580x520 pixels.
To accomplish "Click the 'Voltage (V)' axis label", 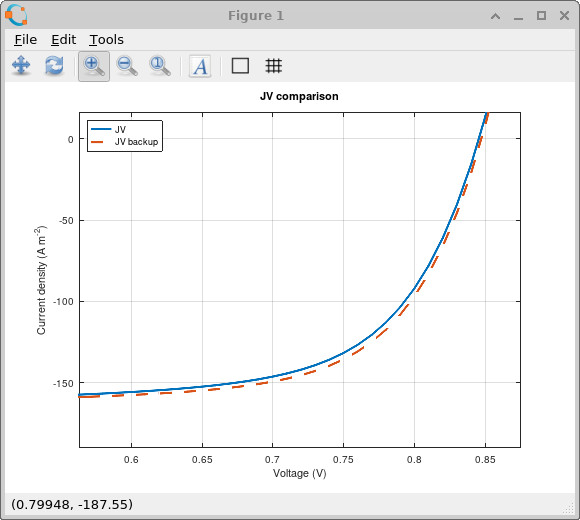I will tap(300, 473).
